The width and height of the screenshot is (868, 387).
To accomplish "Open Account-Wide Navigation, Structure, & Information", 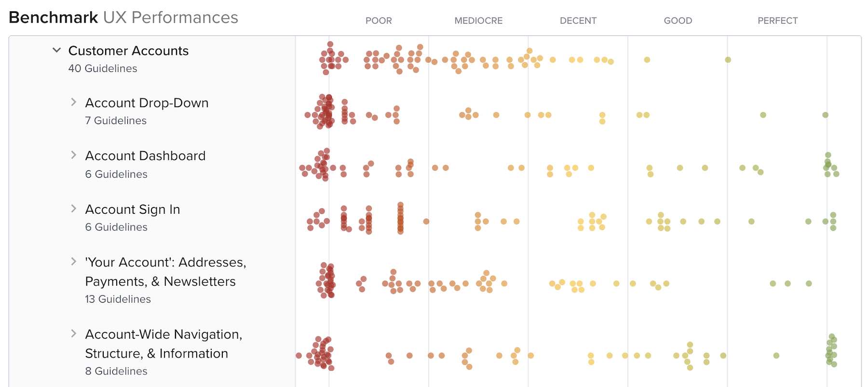I will (163, 344).
